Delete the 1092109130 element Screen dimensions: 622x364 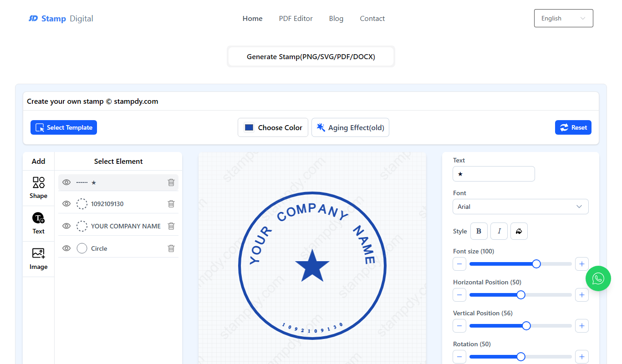[171, 204]
